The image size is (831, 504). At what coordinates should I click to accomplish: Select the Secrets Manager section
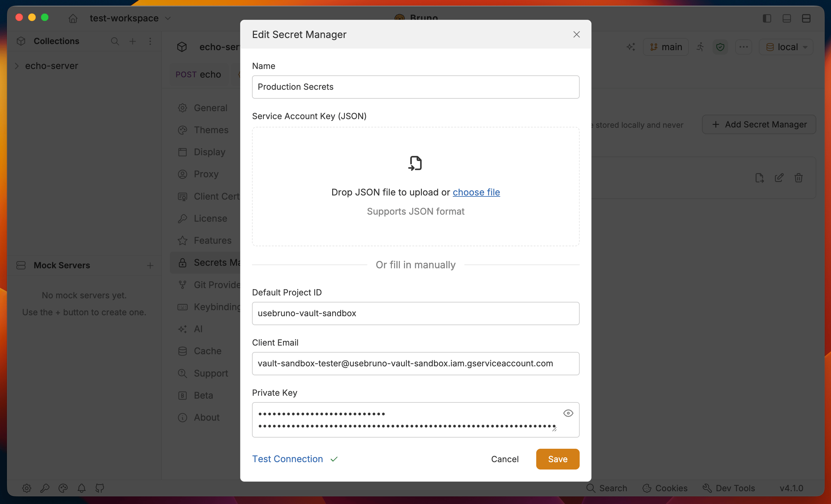pos(205,263)
